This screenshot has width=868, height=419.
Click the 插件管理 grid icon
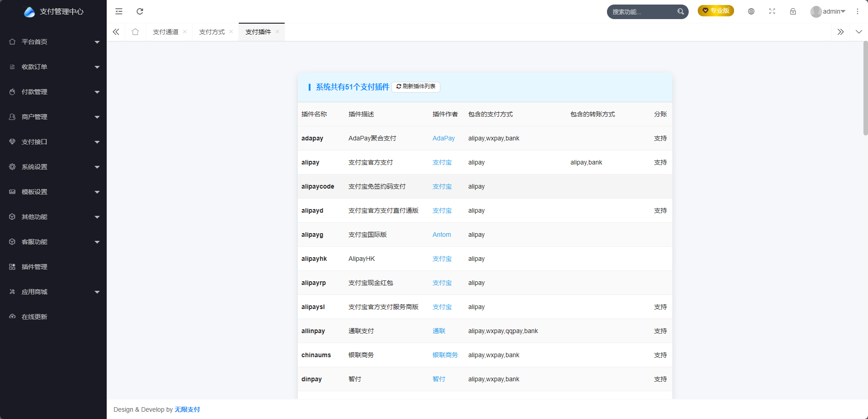coord(12,267)
